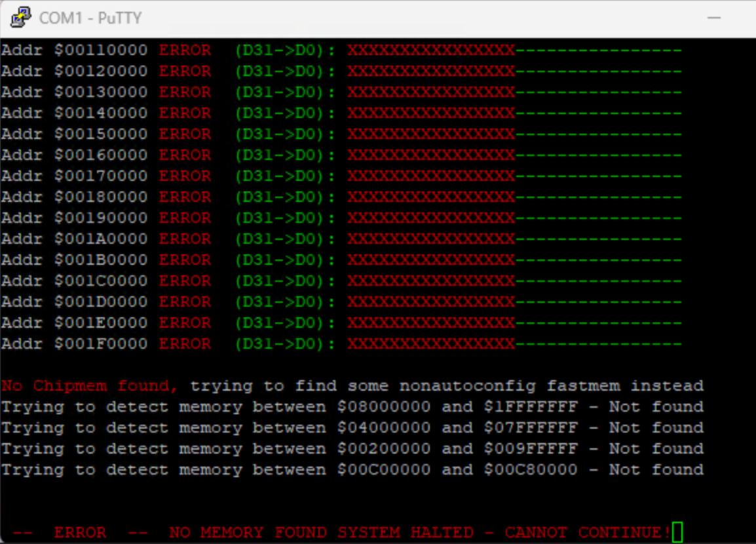756x544 pixels.
Task: Click 'Not found' on the $00200000 detection line
Action: 656,449
